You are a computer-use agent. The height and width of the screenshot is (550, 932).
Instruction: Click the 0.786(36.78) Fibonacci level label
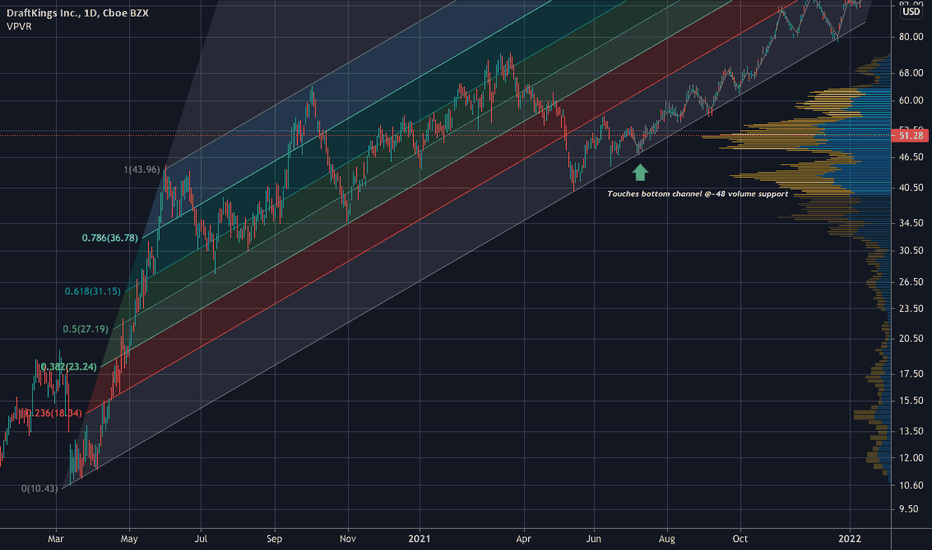[110, 238]
